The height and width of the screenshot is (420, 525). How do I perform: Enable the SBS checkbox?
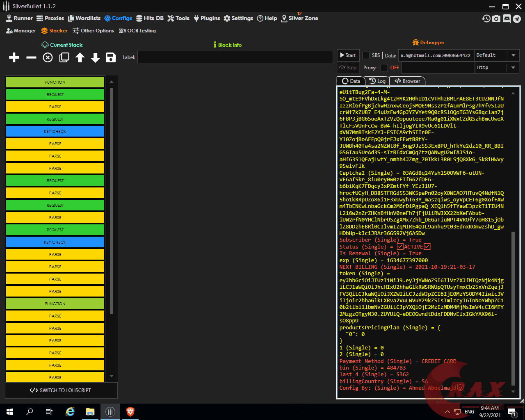click(x=366, y=55)
